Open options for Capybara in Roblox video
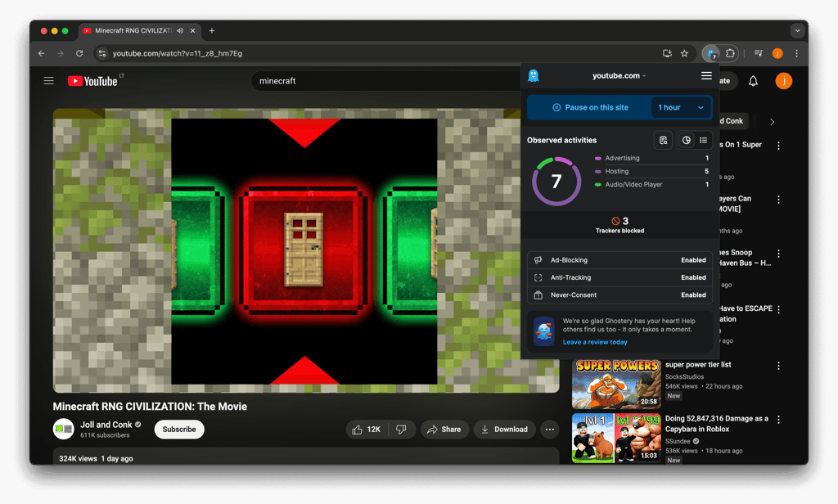Screen dimensions: 838x504 click(x=779, y=420)
